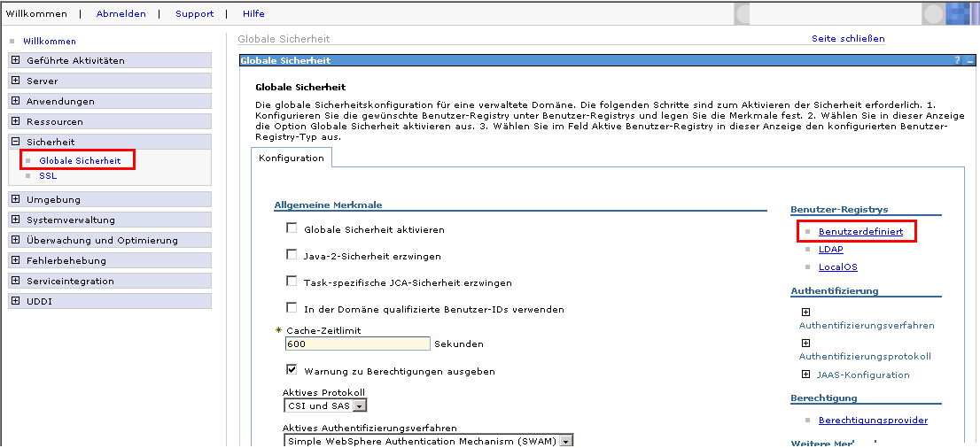The image size is (980, 448).
Task: Enable Globale Sicherheit aktivieren checkbox
Action: click(292, 228)
